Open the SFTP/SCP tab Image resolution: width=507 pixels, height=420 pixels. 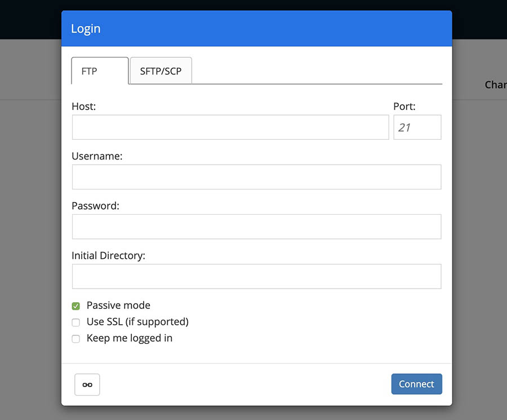pyautogui.click(x=161, y=71)
